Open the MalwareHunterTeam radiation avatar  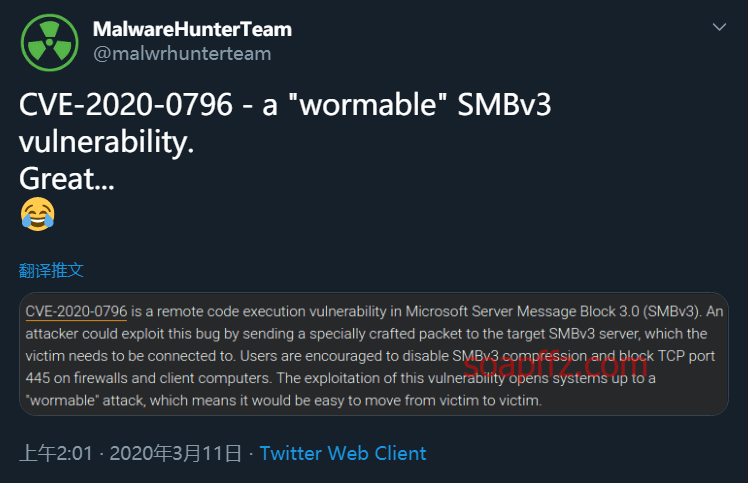point(49,42)
